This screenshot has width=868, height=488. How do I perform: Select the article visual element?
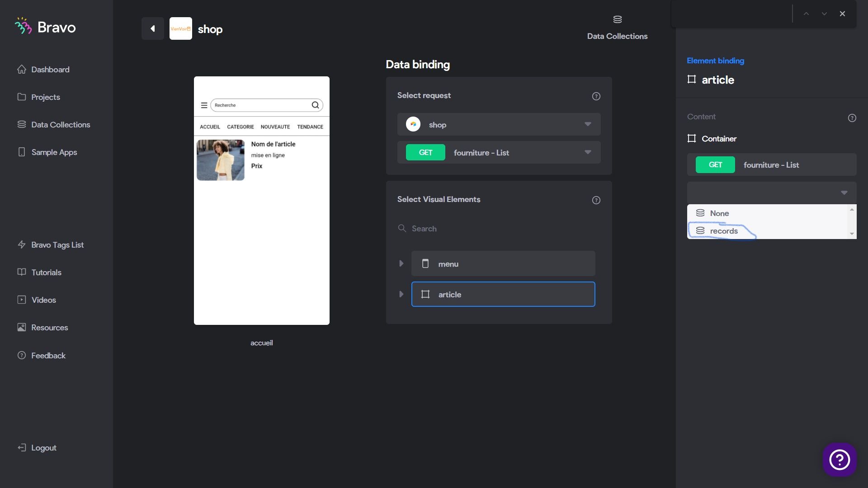tap(503, 294)
